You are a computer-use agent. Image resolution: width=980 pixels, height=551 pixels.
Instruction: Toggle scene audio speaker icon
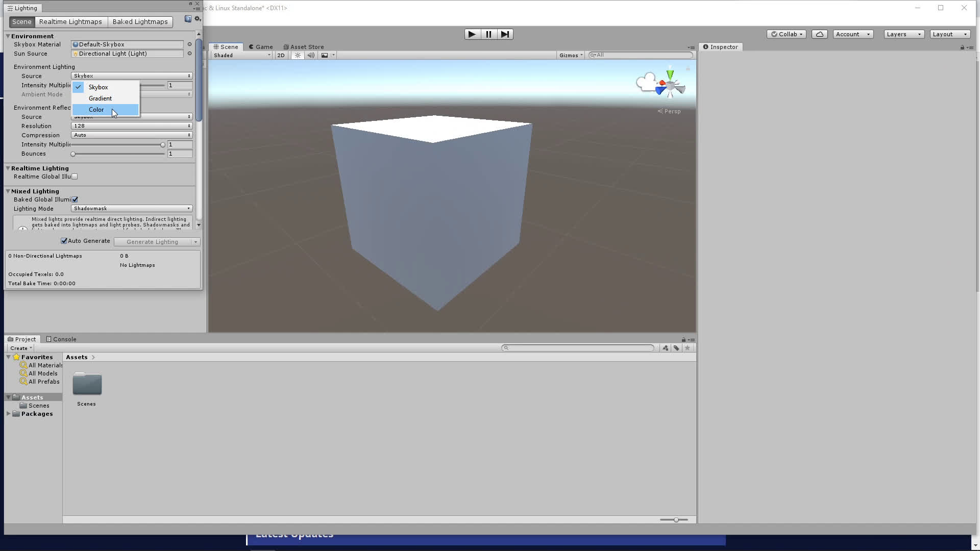[311, 55]
